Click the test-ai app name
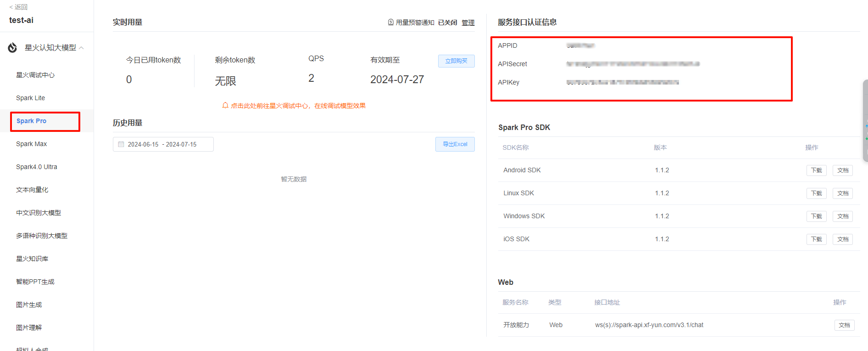868x351 pixels. (x=21, y=20)
